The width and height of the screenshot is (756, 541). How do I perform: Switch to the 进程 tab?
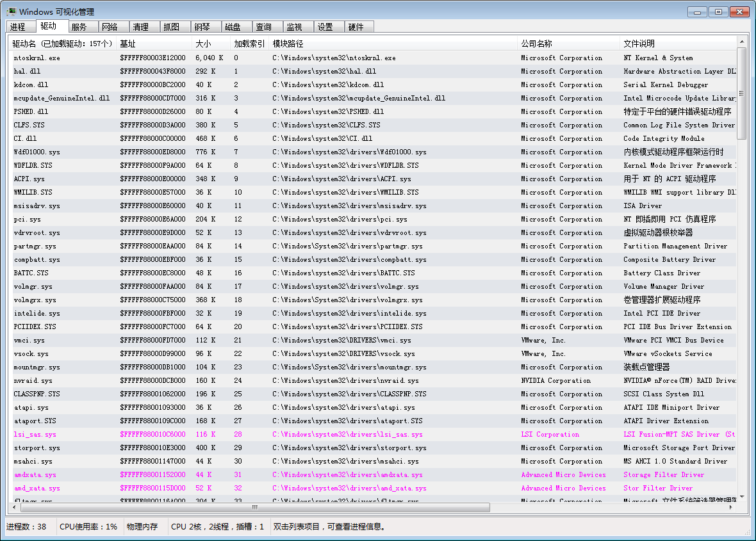pyautogui.click(x=18, y=27)
